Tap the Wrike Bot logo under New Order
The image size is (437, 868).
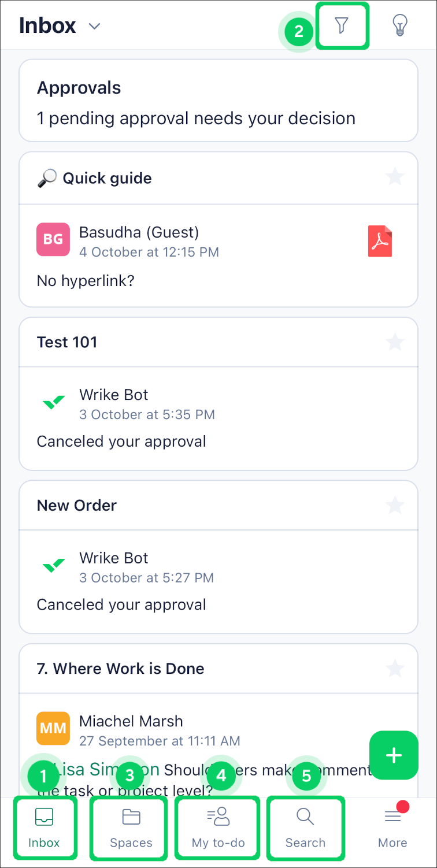[54, 566]
